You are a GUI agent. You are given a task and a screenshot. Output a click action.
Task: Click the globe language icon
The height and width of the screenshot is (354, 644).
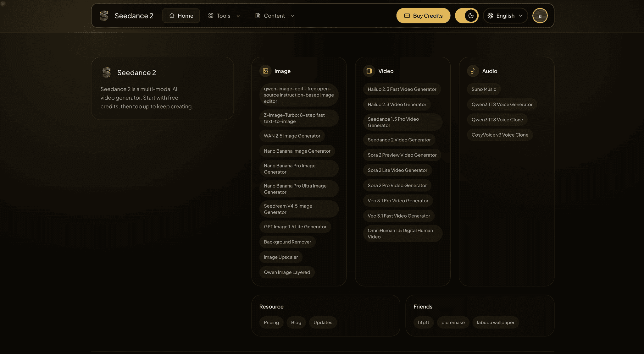(490, 16)
